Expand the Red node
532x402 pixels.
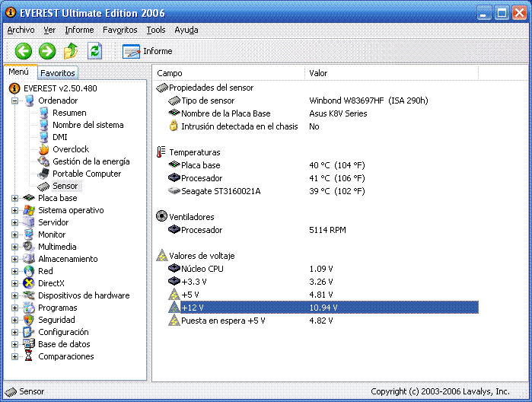[x=14, y=271]
